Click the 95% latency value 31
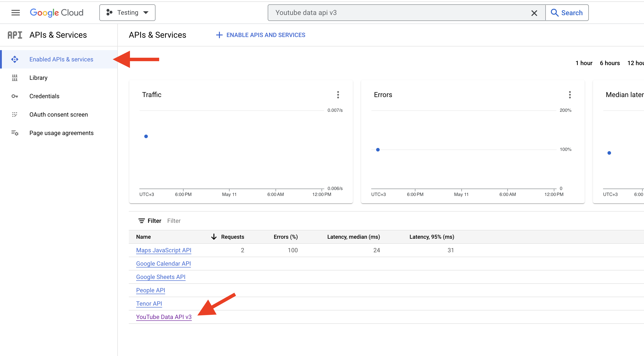644x356 pixels. tap(451, 250)
